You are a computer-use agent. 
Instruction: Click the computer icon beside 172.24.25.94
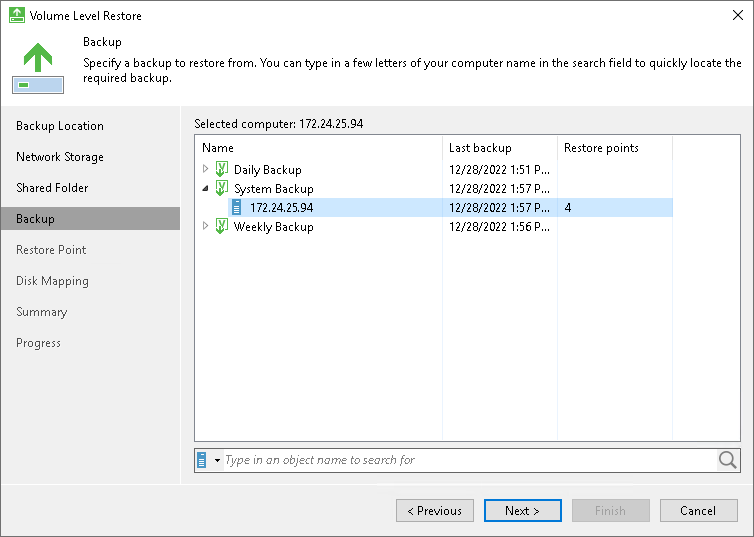236,207
